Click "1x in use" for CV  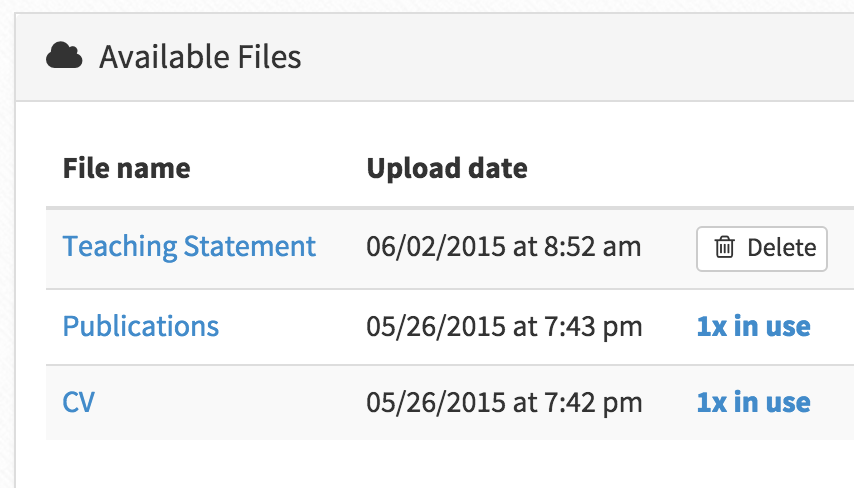(x=753, y=403)
